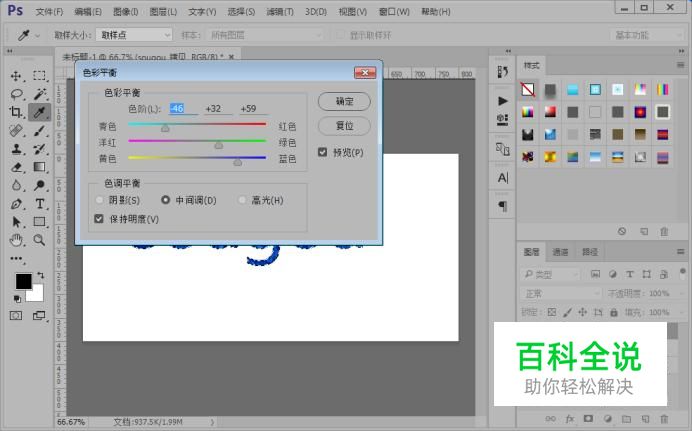
Task: Open the Character panel icon
Action: coord(503,178)
